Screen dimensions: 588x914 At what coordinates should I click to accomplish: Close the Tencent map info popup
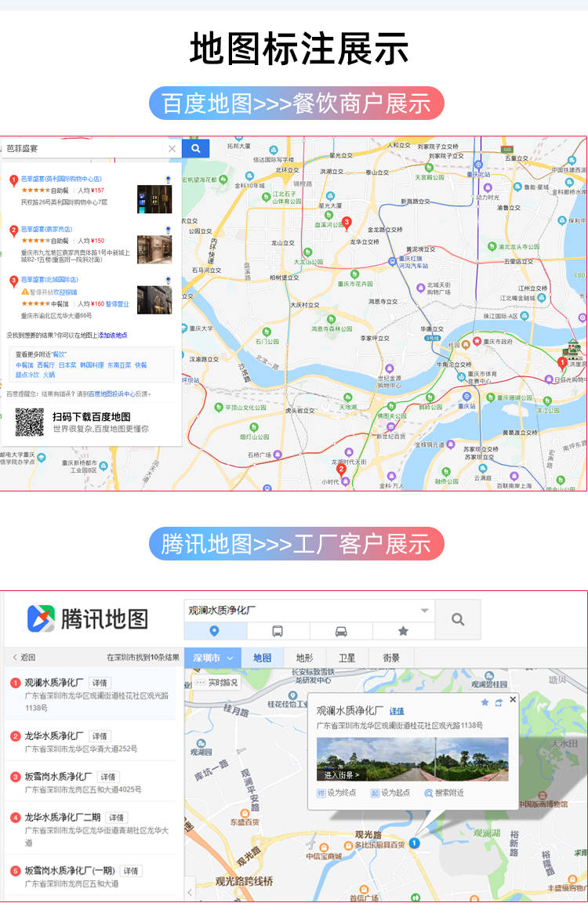(513, 699)
